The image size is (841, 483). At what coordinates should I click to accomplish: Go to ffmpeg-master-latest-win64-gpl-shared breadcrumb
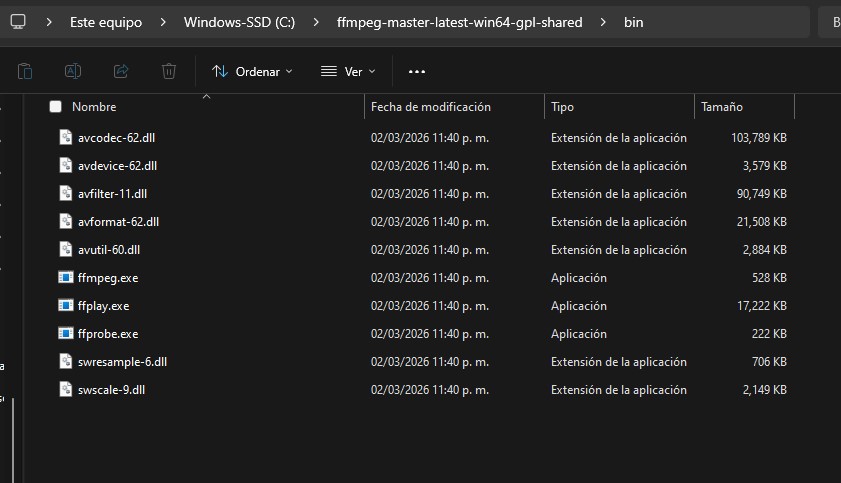point(460,22)
